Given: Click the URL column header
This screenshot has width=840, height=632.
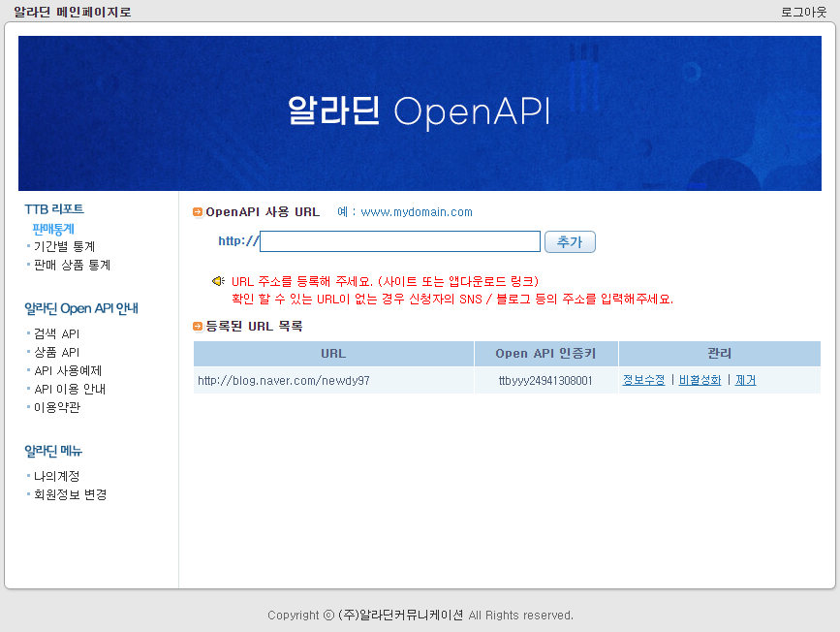Looking at the screenshot, I should pyautogui.click(x=333, y=354).
